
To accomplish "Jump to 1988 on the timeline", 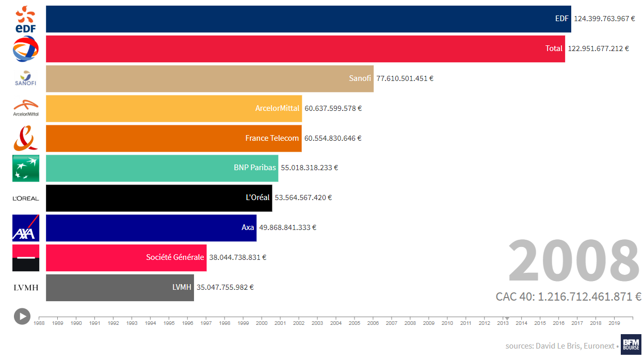I will (39, 323).
